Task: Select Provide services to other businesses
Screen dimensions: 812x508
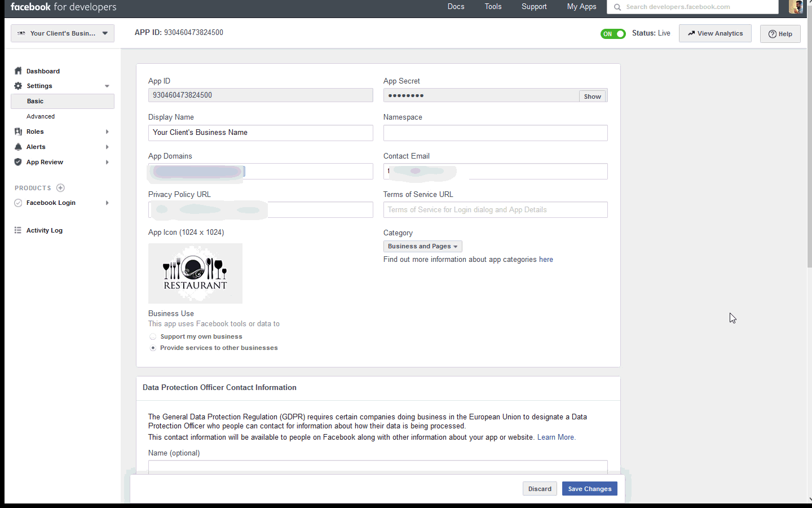Action: pos(153,348)
